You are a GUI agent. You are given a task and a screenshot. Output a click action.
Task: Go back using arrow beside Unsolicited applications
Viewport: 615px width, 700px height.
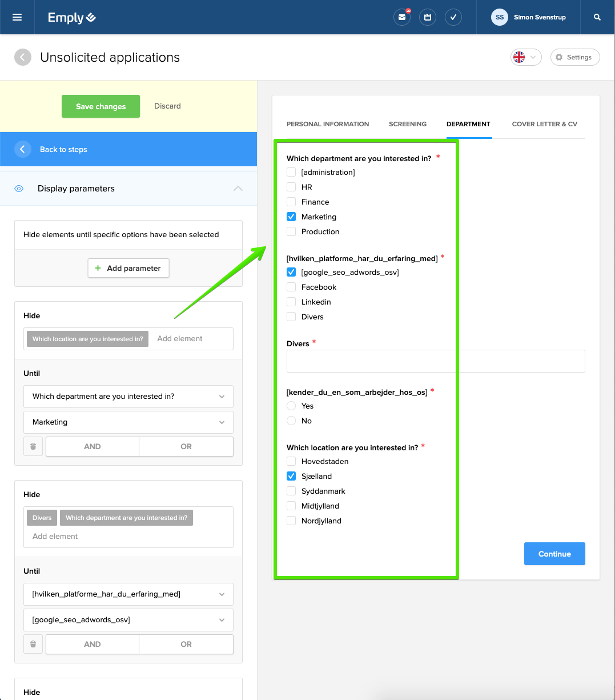point(23,57)
